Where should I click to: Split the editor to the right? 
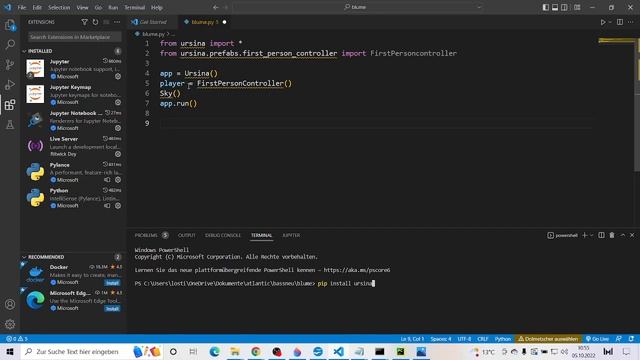pos(620,22)
